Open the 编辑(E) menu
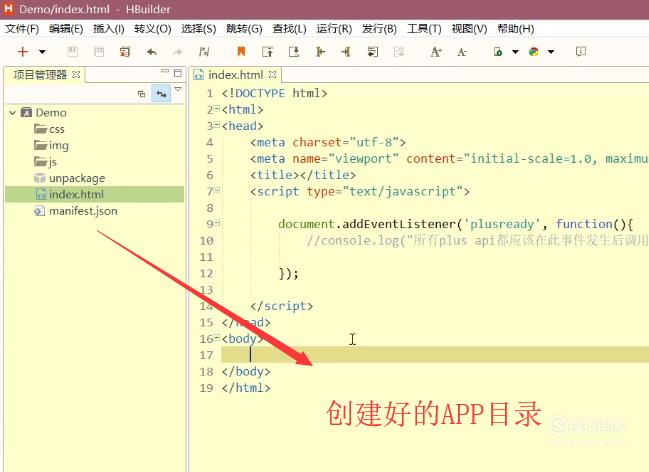The image size is (649, 472). coord(66,29)
